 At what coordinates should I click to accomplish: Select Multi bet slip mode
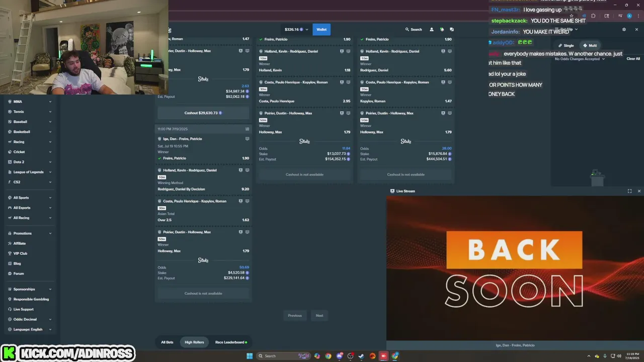(x=590, y=46)
